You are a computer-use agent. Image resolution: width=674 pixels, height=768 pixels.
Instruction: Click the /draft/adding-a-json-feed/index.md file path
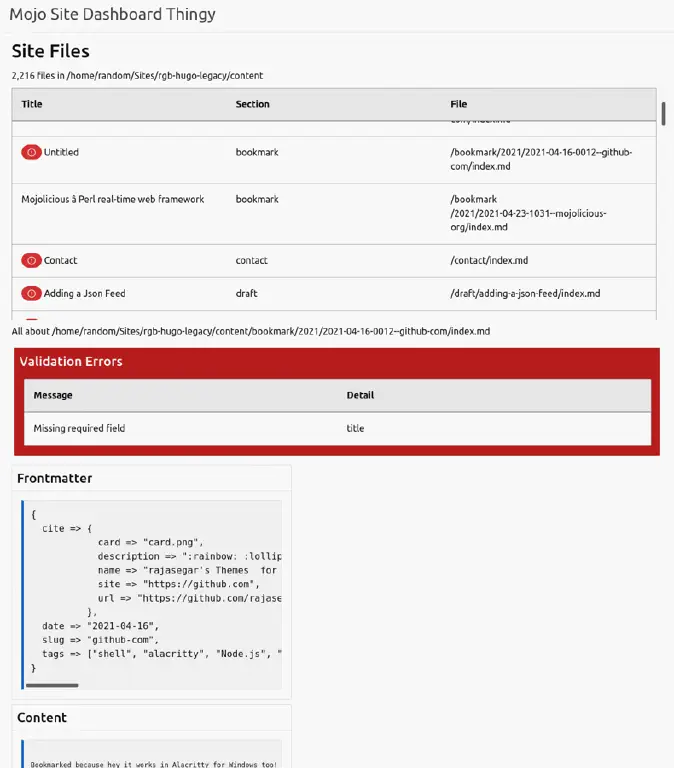coord(525,293)
